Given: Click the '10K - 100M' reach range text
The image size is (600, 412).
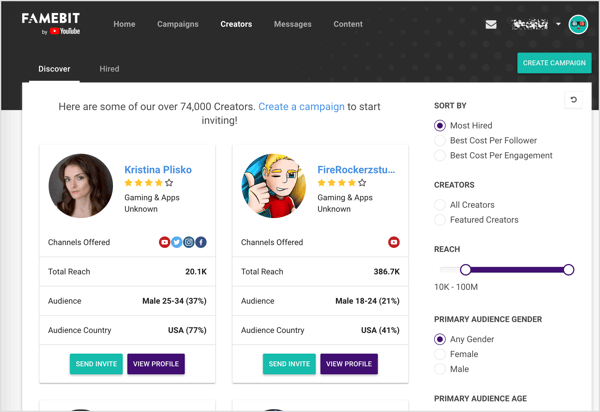Looking at the screenshot, I should [456, 287].
